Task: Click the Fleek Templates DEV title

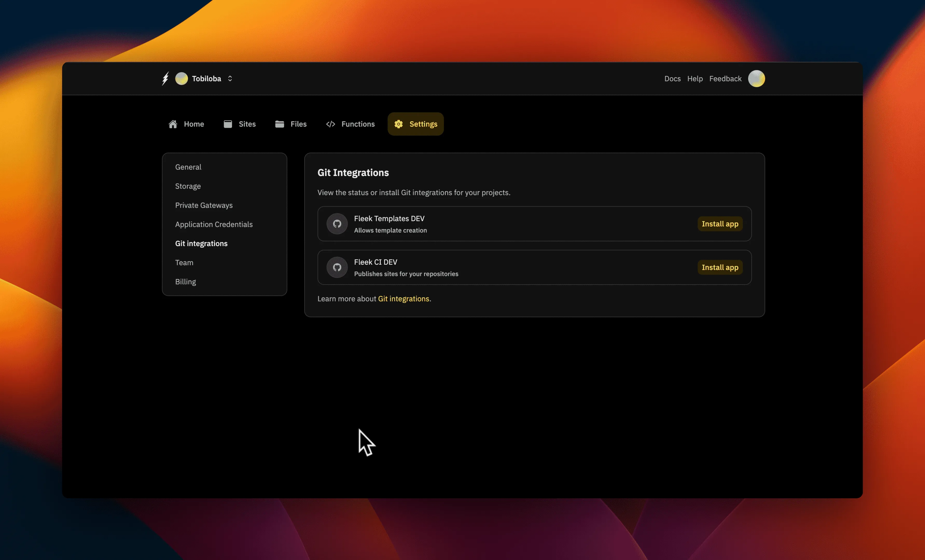Action: point(389,219)
